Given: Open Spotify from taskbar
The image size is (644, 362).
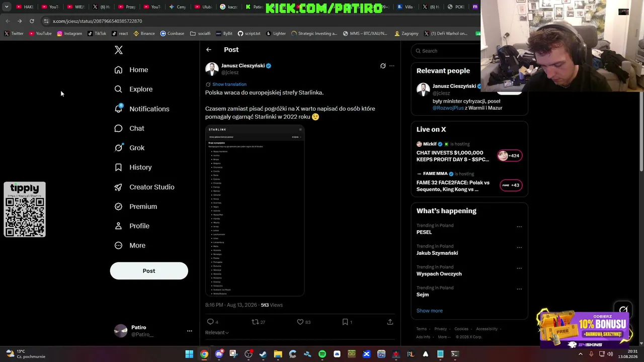Looking at the screenshot, I should point(322,354).
